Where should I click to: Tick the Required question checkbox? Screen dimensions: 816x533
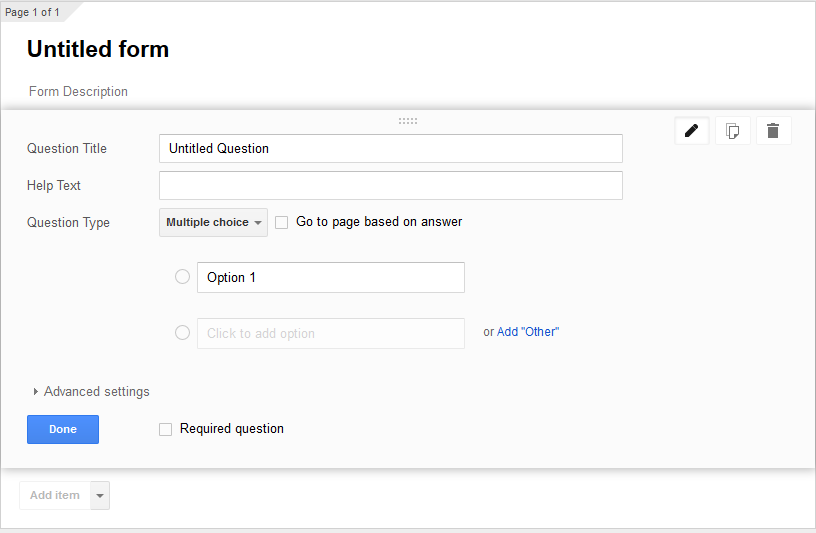166,429
